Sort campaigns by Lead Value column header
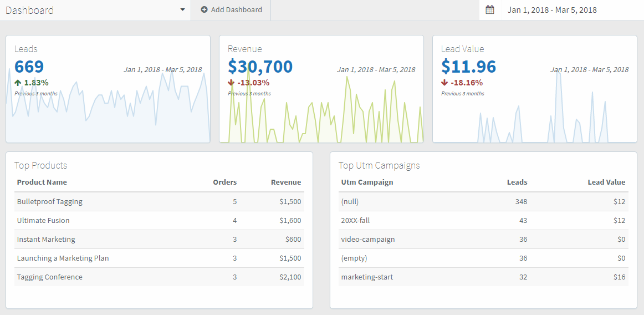This screenshot has width=644, height=315. point(606,182)
